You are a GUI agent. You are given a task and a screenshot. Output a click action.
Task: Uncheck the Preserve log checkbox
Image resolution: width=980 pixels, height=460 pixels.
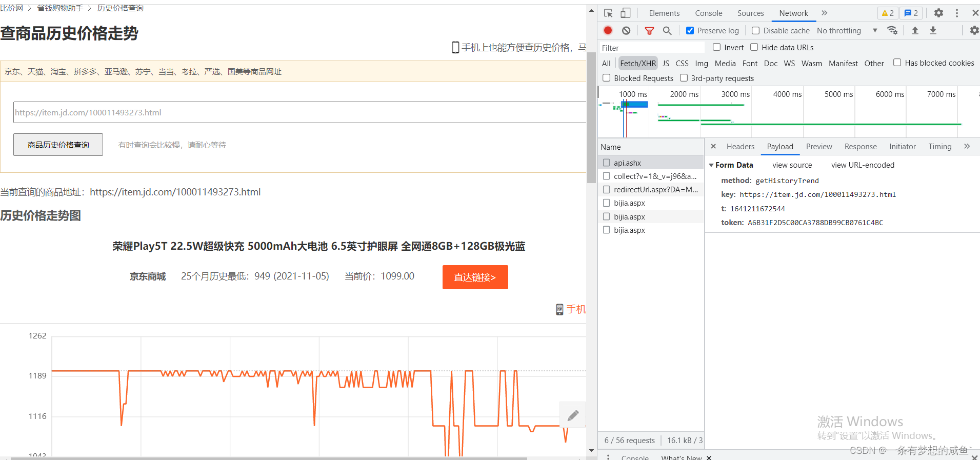coord(690,31)
